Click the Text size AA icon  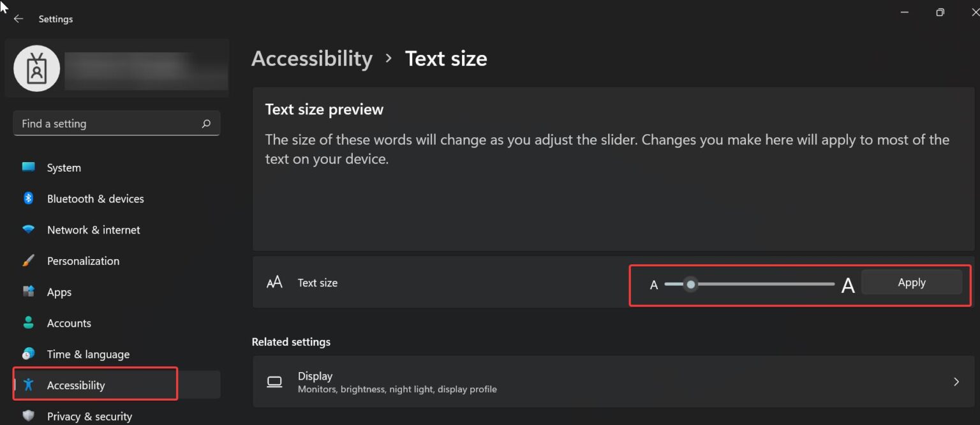pos(274,282)
